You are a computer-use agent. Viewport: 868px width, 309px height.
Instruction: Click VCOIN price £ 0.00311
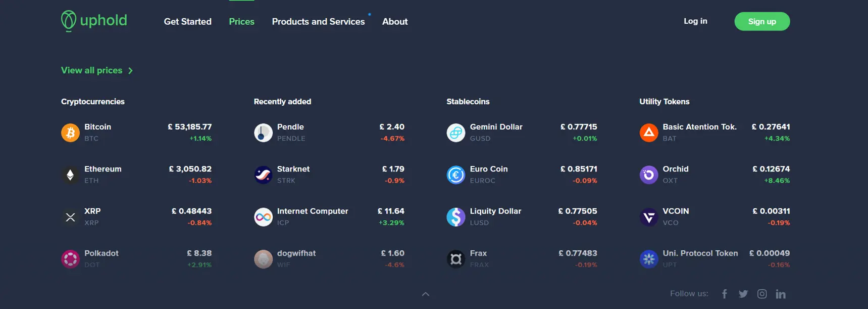[x=772, y=211]
